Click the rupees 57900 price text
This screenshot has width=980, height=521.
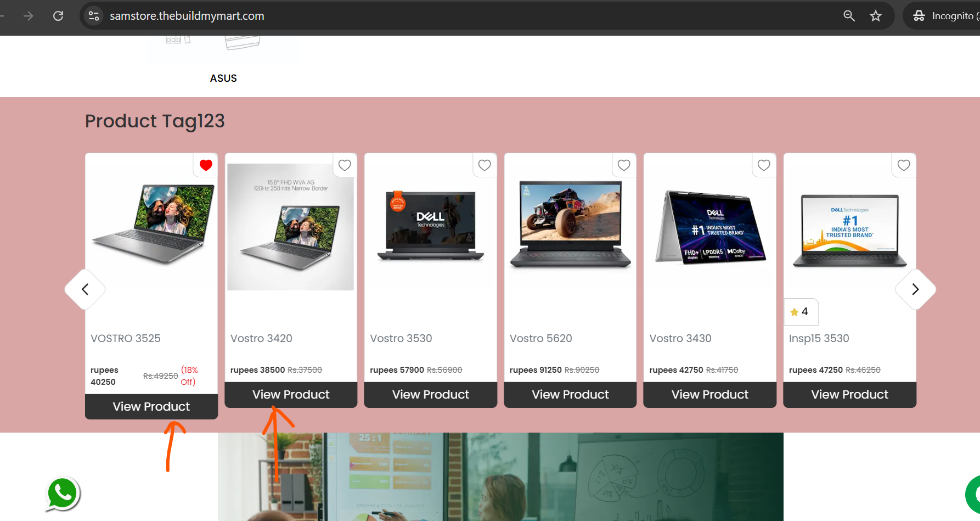pyautogui.click(x=397, y=370)
